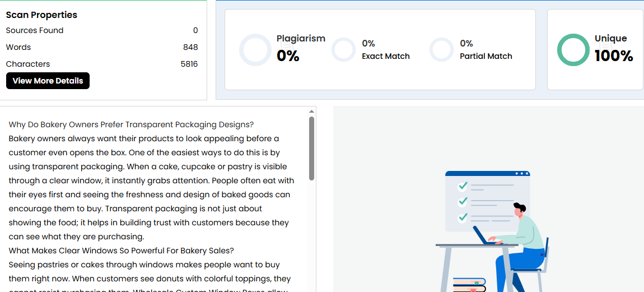The image size is (644, 292).
Task: Click the View More Details button
Action: tap(48, 81)
